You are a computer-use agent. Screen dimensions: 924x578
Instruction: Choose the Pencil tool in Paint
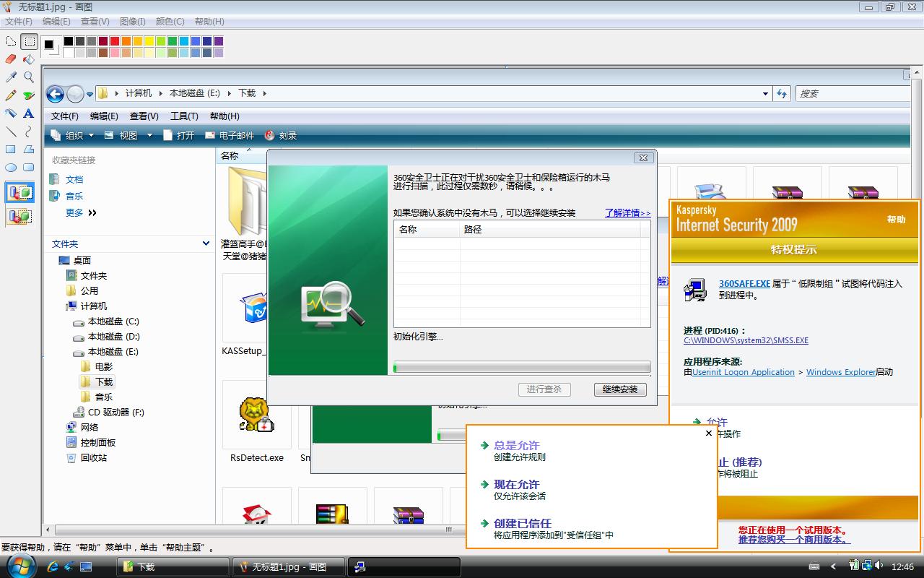click(x=11, y=95)
